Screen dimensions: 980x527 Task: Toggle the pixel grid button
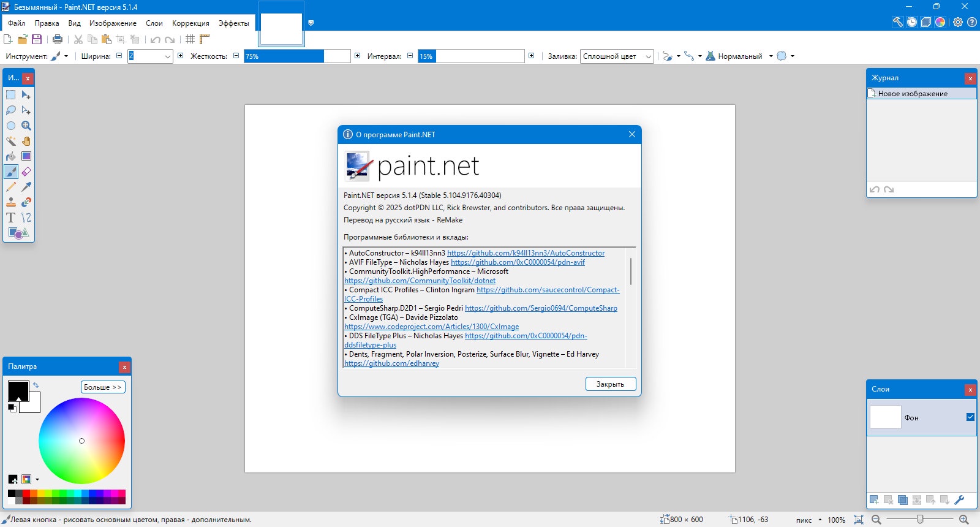190,39
